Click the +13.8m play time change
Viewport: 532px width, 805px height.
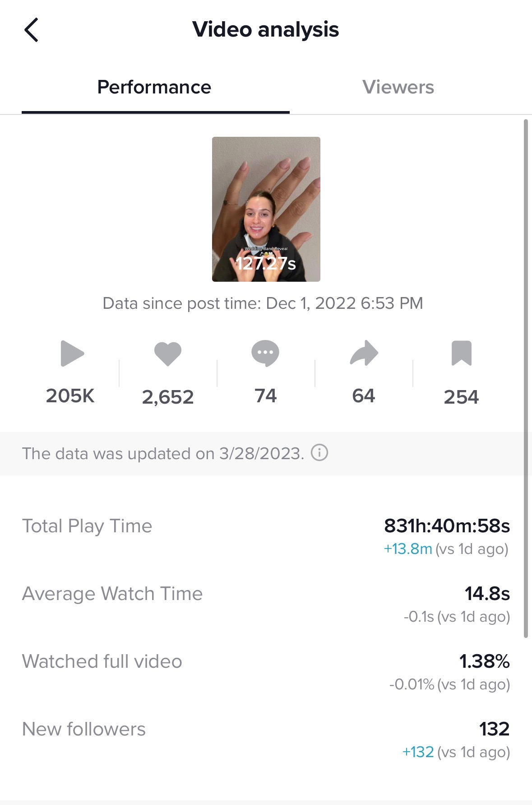408,549
